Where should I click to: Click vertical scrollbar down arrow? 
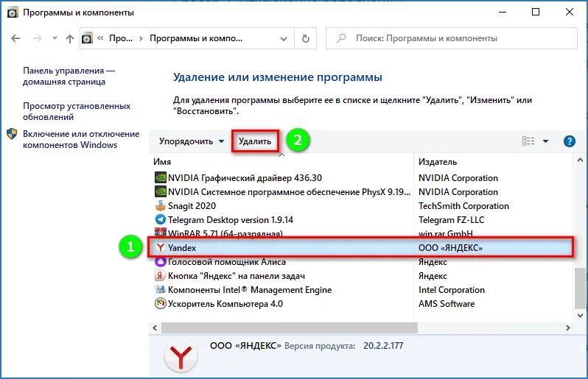pos(580,316)
